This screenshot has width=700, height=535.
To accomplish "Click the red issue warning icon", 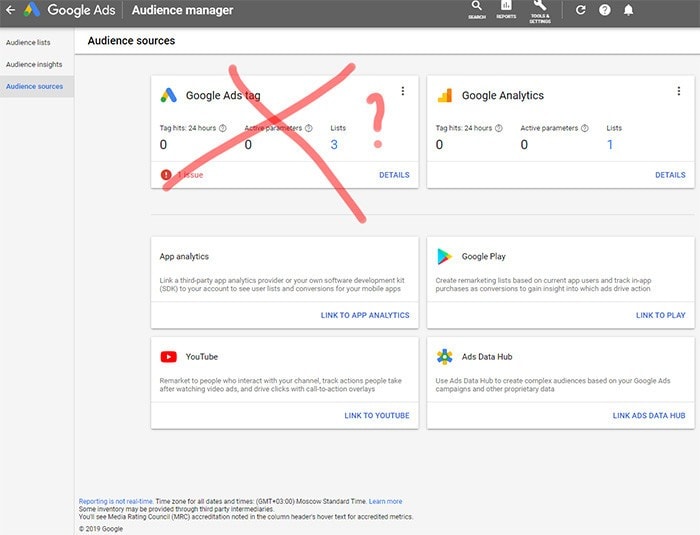I will pyautogui.click(x=166, y=175).
